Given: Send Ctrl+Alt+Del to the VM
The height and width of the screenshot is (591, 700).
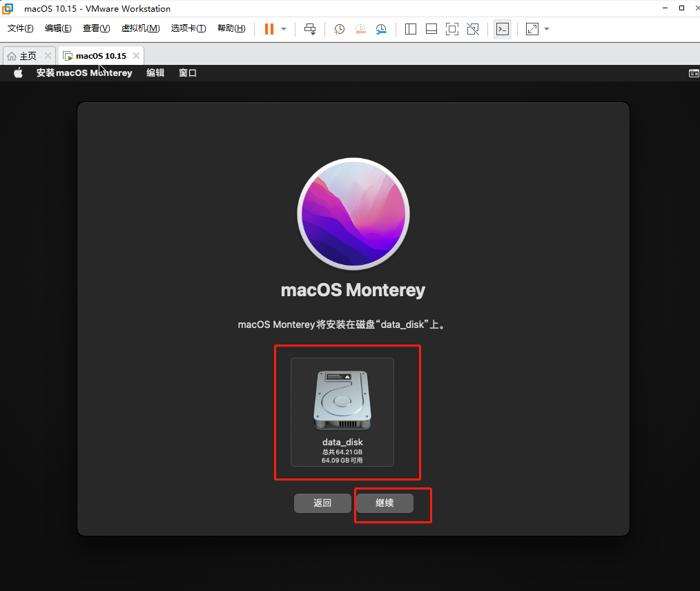Looking at the screenshot, I should (x=310, y=29).
